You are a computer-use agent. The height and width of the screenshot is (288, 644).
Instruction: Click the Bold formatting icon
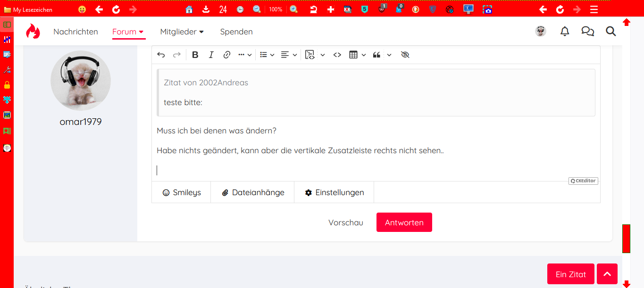[x=195, y=55]
